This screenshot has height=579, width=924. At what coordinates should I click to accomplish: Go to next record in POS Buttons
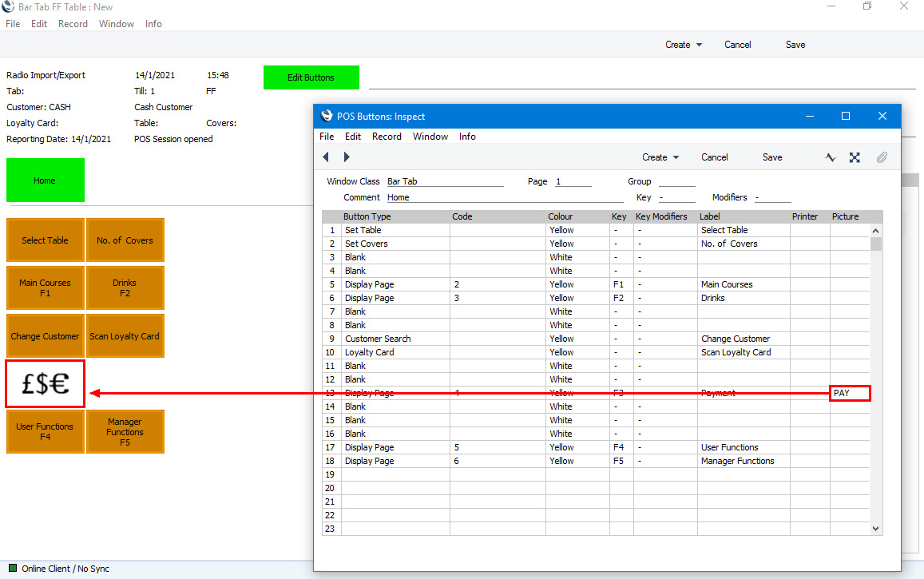(347, 157)
